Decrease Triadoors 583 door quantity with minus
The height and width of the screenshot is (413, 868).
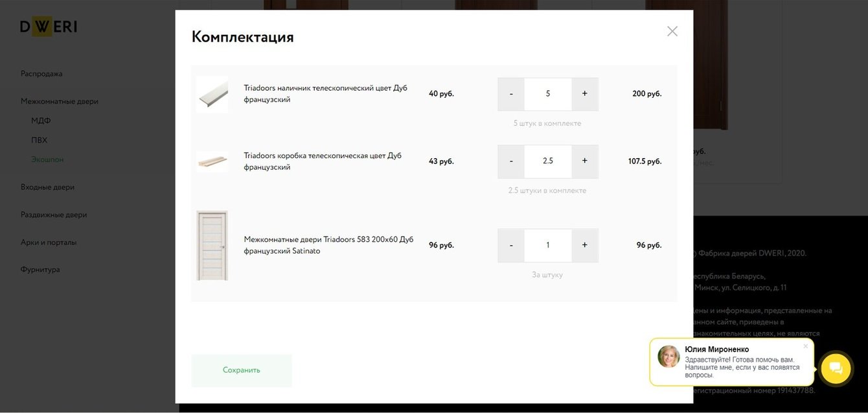pos(511,245)
